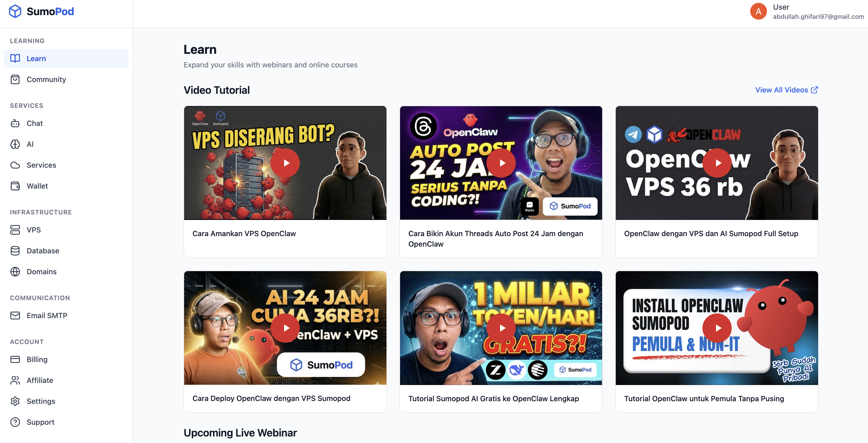Click the Wallet icon in sidebar
The height and width of the screenshot is (443, 868).
(x=15, y=186)
